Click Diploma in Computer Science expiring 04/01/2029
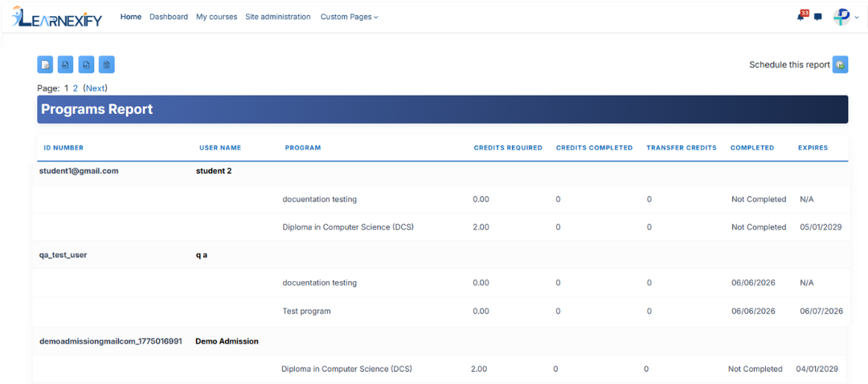Screen dimensions: 868x384 pos(347,369)
